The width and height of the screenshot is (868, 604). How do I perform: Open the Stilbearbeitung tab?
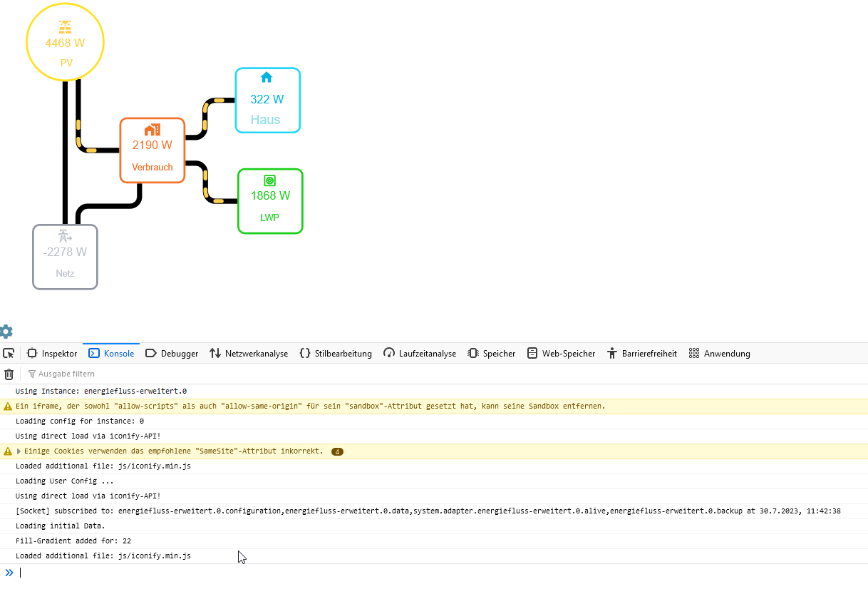coord(336,353)
